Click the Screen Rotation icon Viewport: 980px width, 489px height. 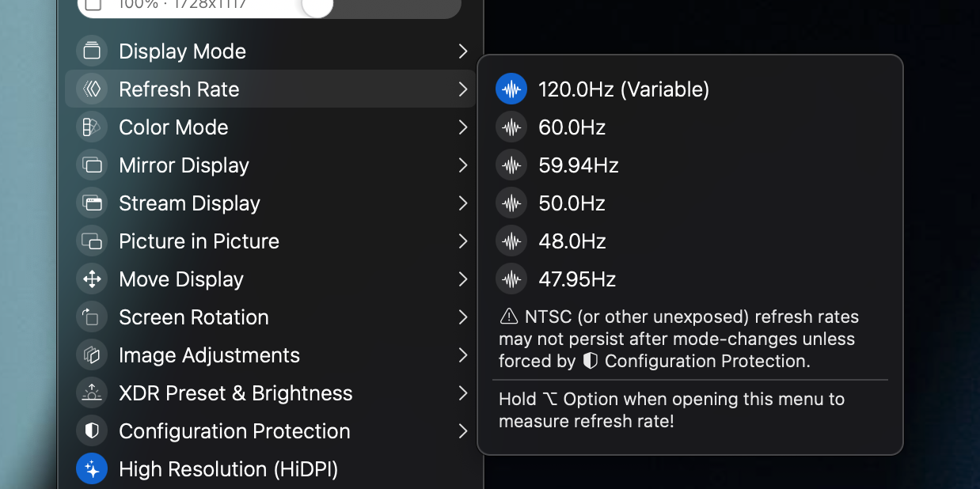(92, 317)
